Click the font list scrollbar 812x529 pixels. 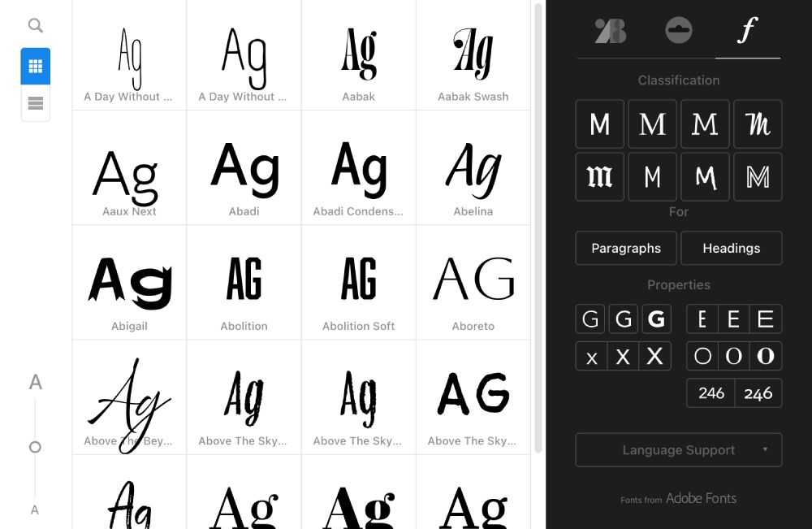538,228
